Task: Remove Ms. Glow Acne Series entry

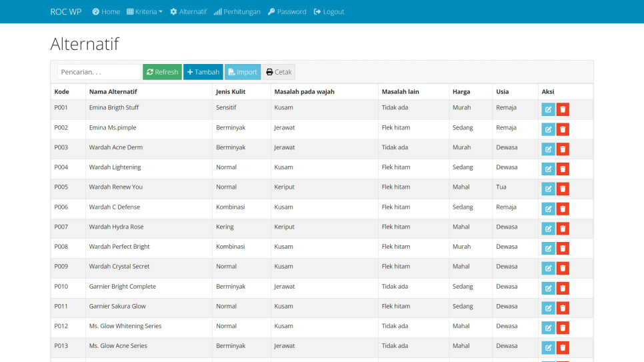Action: 563,348
